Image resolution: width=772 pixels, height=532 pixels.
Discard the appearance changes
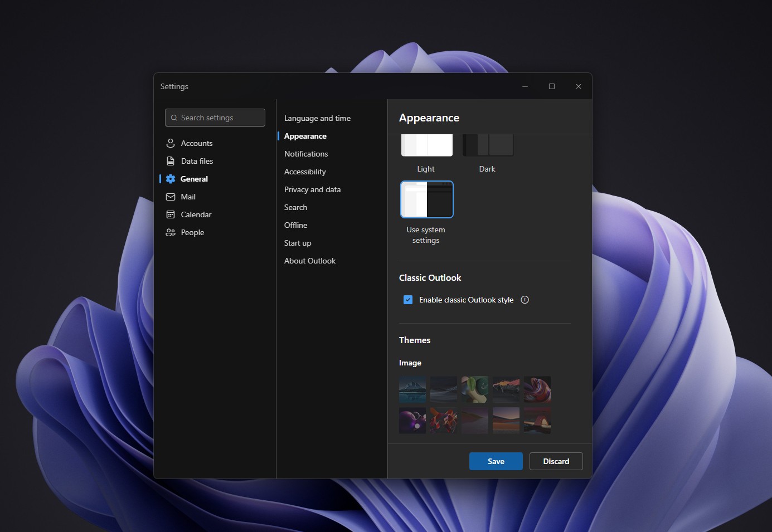tap(556, 461)
